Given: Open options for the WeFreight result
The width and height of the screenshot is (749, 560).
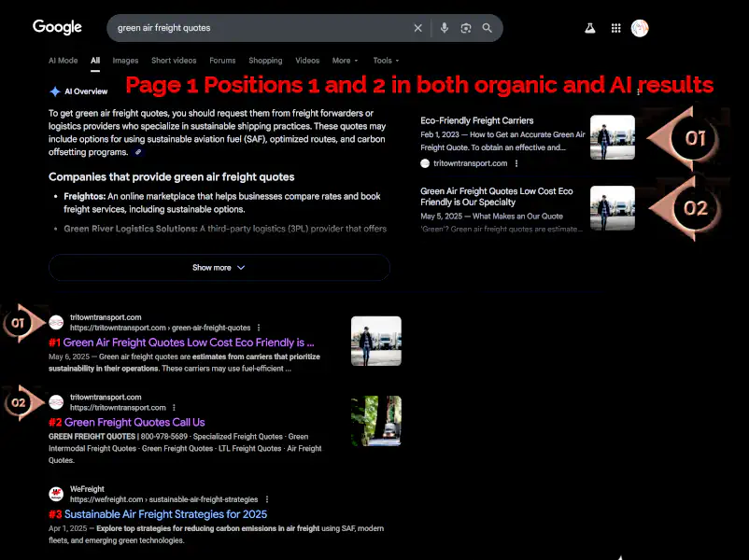Looking at the screenshot, I should click(x=267, y=499).
